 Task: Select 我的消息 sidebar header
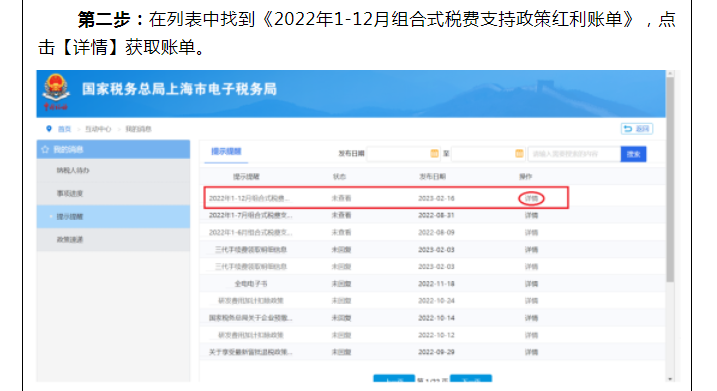(x=113, y=150)
